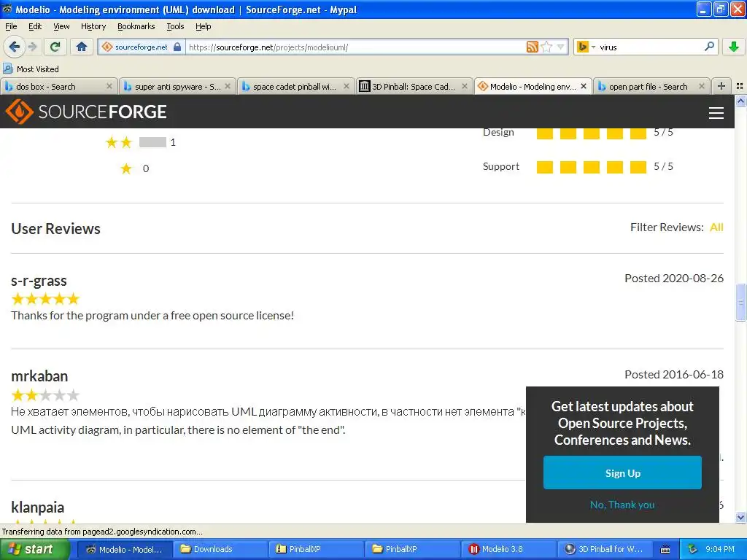Open the address bar history dropdown arrow
The width and height of the screenshot is (747, 560).
(x=561, y=47)
